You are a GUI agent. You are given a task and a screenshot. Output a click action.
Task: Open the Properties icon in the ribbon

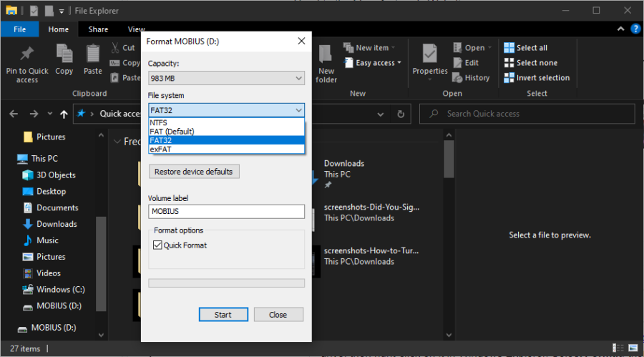tap(430, 54)
